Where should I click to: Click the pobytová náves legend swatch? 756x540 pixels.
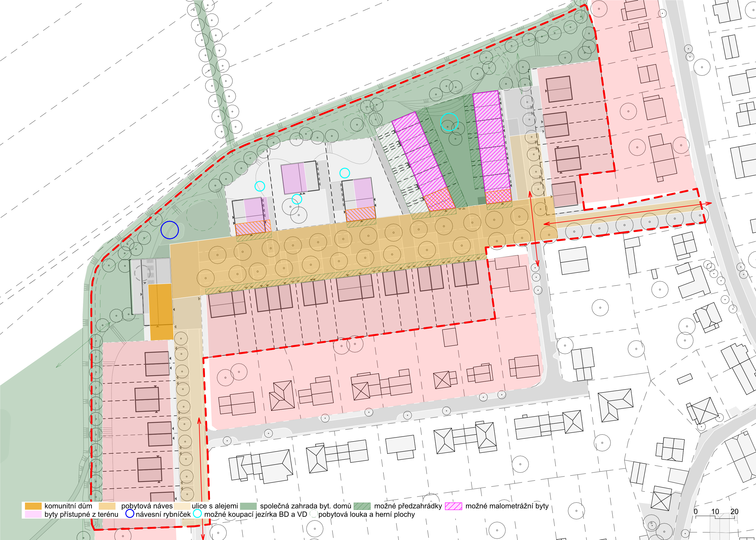pos(107,506)
